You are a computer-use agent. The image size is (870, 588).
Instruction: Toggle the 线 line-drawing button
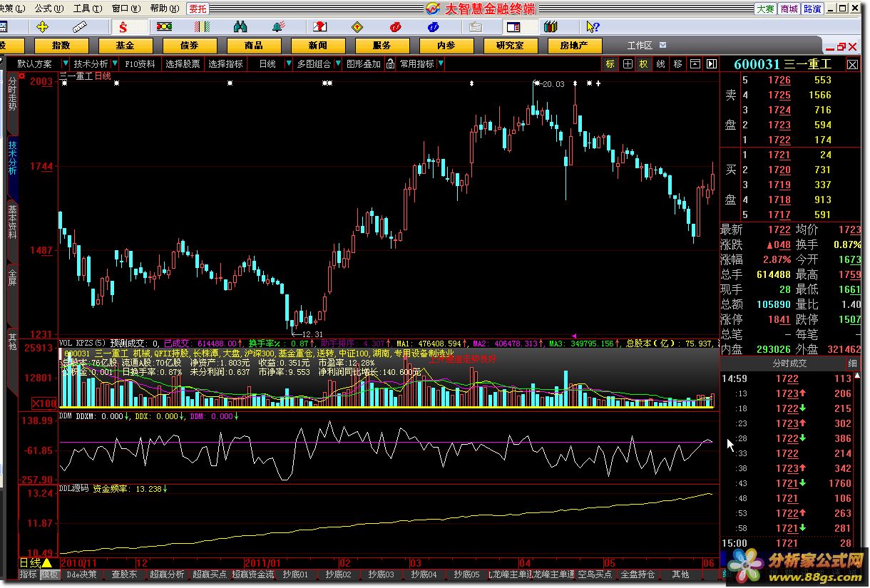point(661,63)
